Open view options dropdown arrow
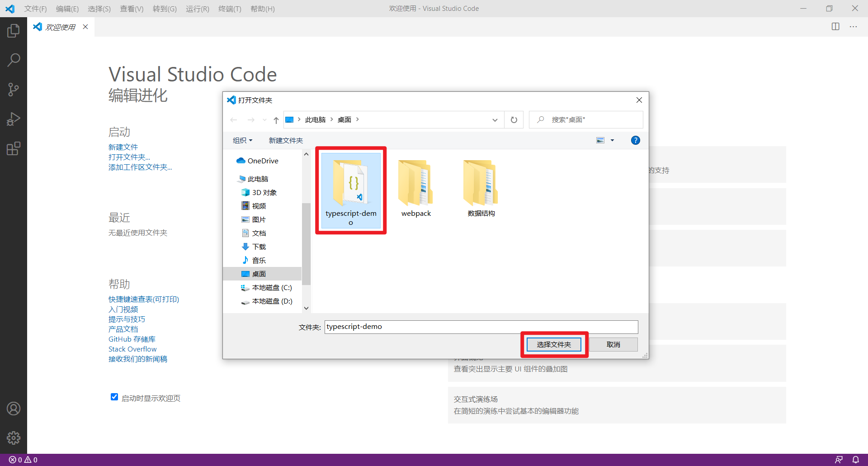 tap(612, 140)
